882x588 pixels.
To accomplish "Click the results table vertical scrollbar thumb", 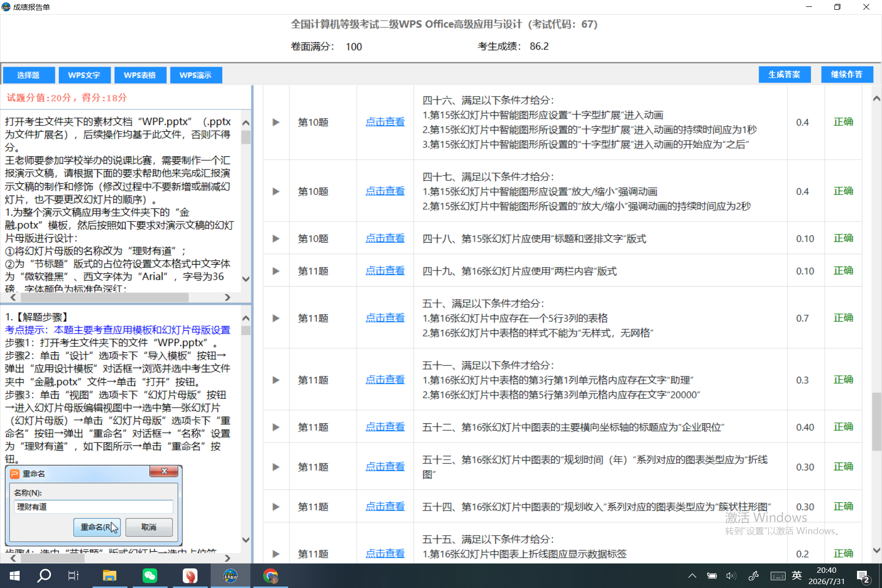I will 877,421.
